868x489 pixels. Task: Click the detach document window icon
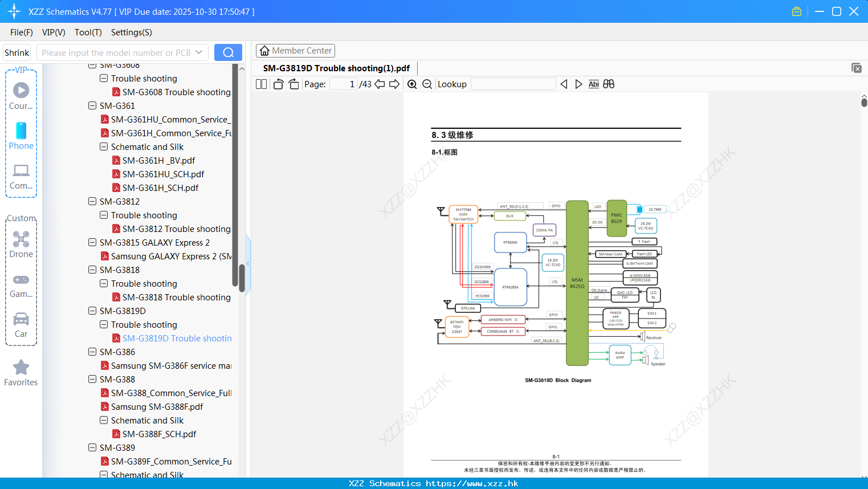[x=857, y=68]
